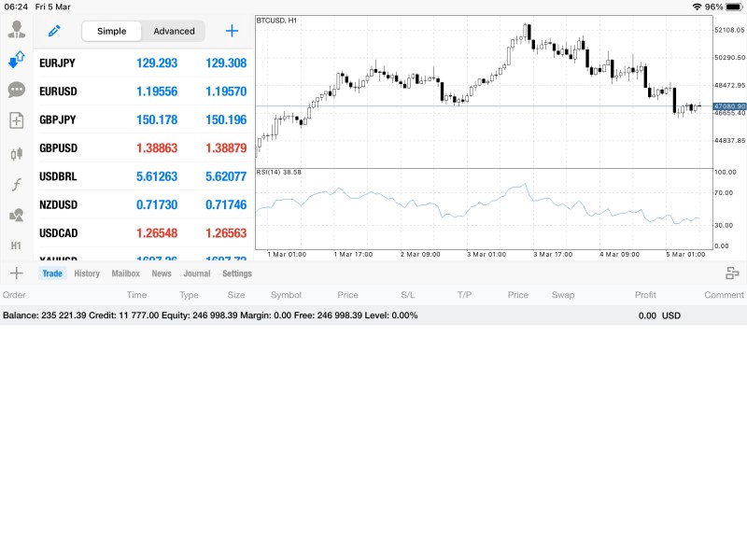Sort by the Symbol column header
Screen dimensions: 747x560
286,295
